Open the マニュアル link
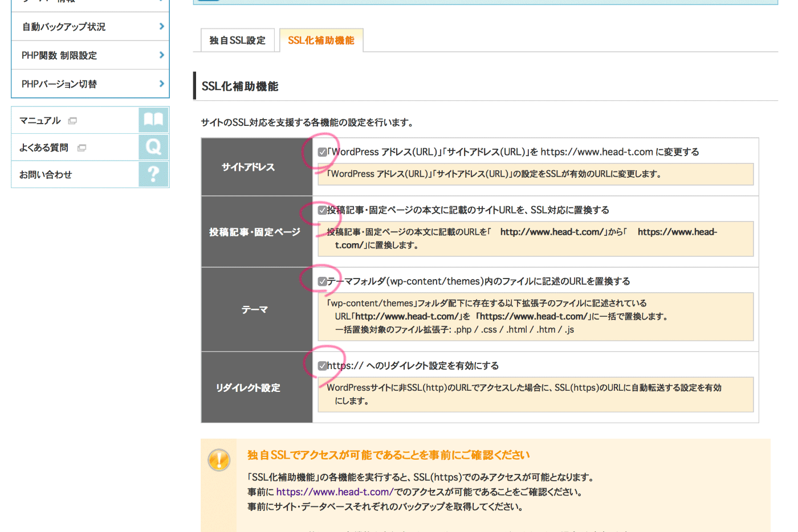The width and height of the screenshot is (798, 532). (40, 121)
